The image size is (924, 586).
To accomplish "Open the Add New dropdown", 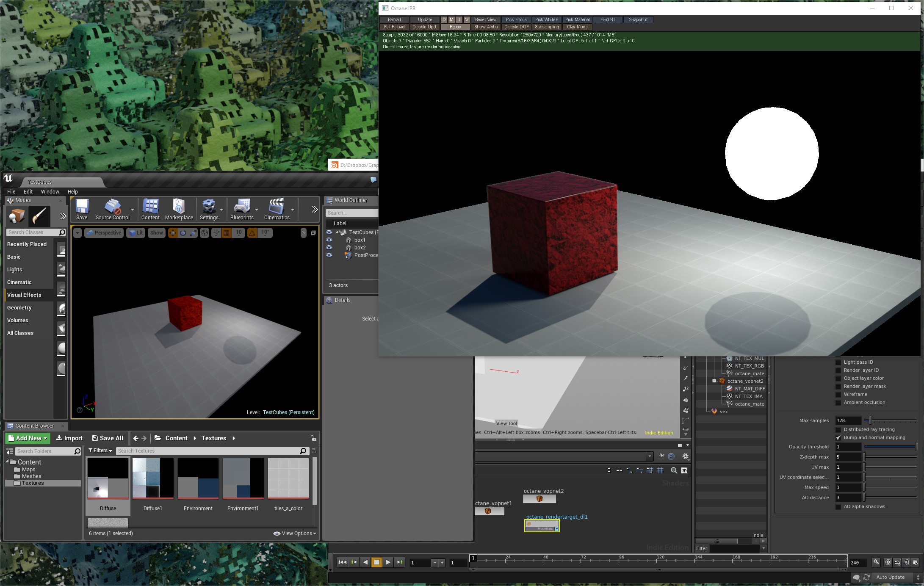I will tap(28, 438).
